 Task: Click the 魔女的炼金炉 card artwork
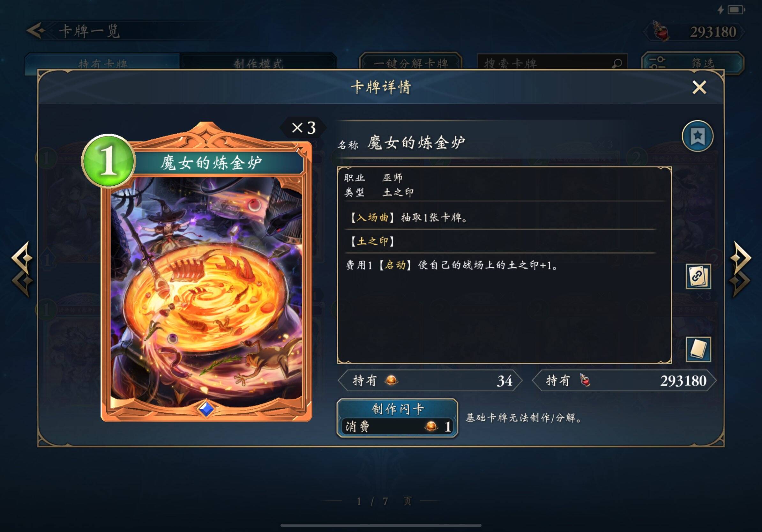(206, 292)
